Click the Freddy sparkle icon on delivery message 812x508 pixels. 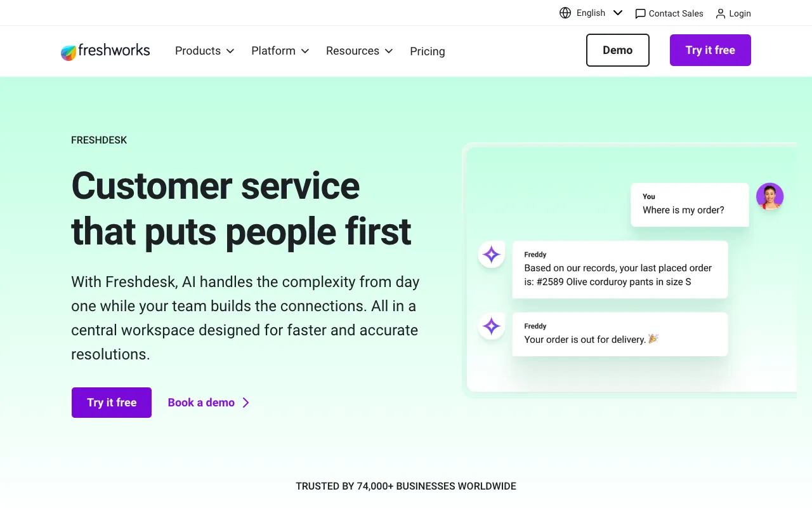click(x=491, y=326)
